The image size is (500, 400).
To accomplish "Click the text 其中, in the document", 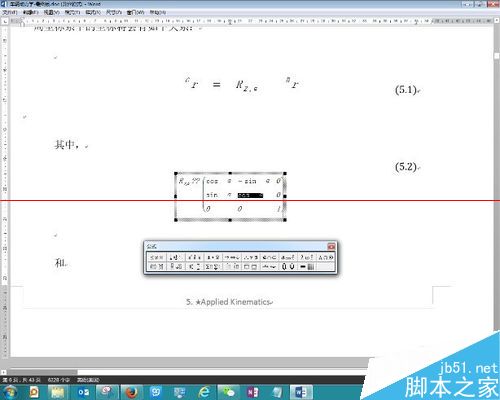I will [x=67, y=145].
